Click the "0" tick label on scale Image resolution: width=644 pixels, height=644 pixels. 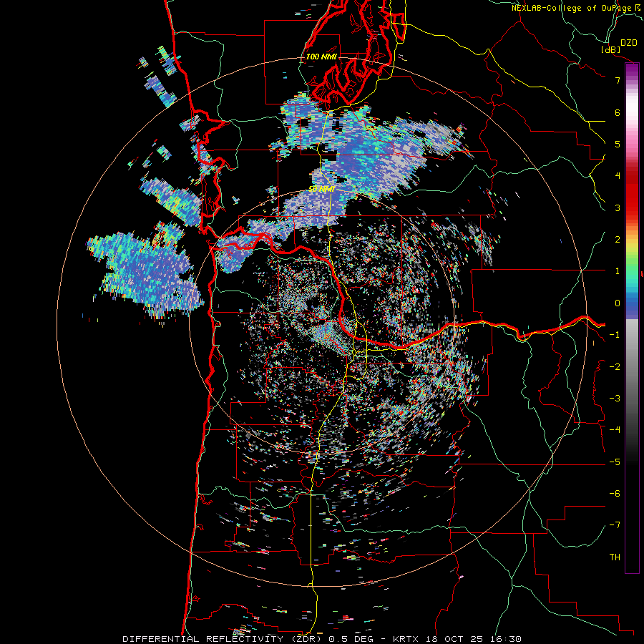point(618,303)
